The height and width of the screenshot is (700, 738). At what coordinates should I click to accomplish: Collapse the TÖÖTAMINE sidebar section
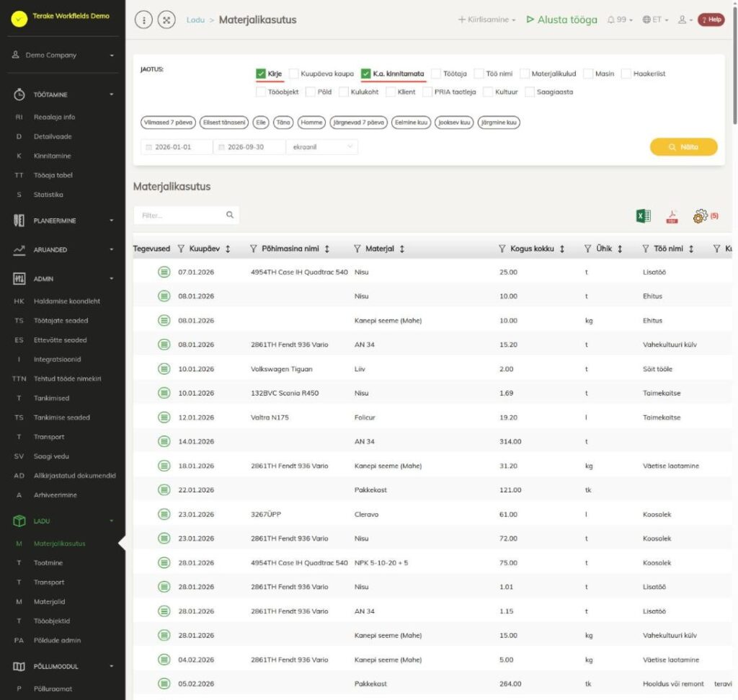(63, 94)
